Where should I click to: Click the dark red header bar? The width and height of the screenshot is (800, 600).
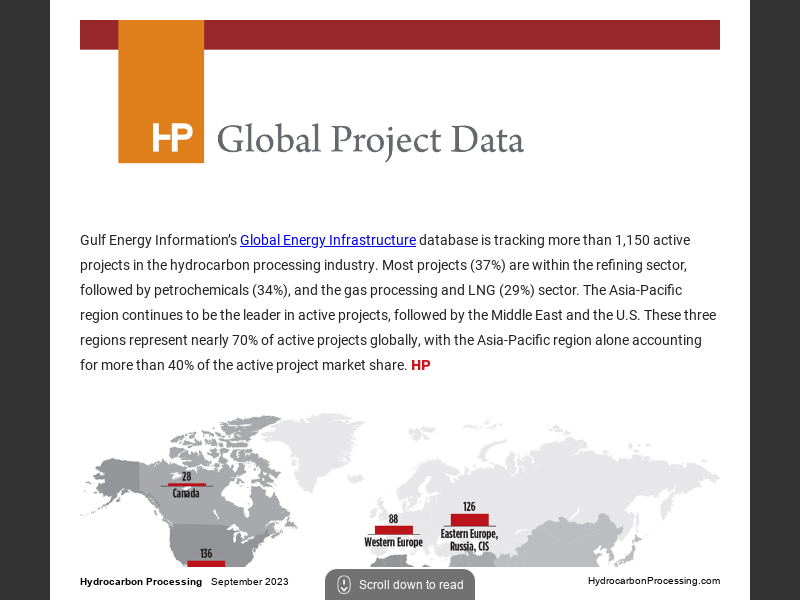click(460, 34)
